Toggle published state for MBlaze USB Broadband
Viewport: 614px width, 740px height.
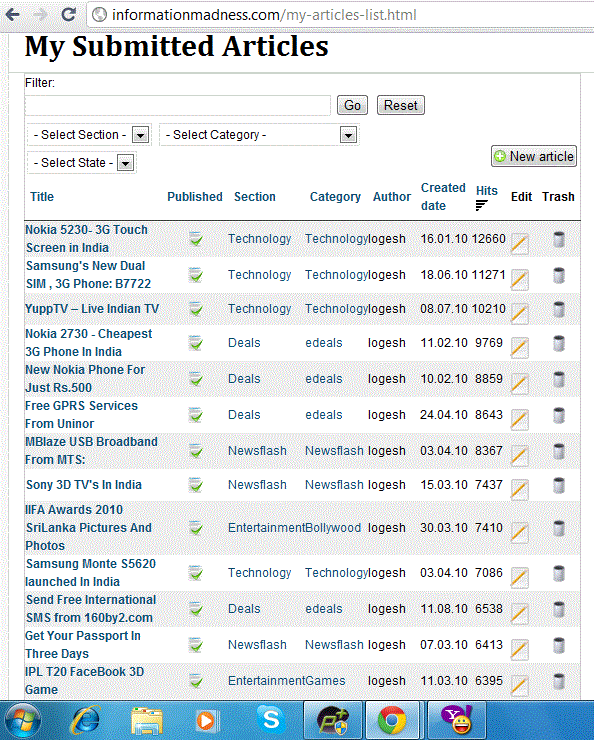pyautogui.click(x=196, y=451)
